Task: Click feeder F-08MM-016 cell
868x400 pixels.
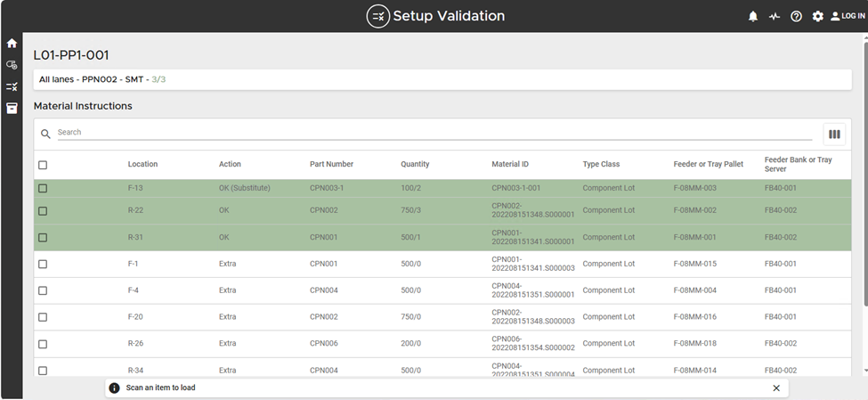Action: point(694,317)
